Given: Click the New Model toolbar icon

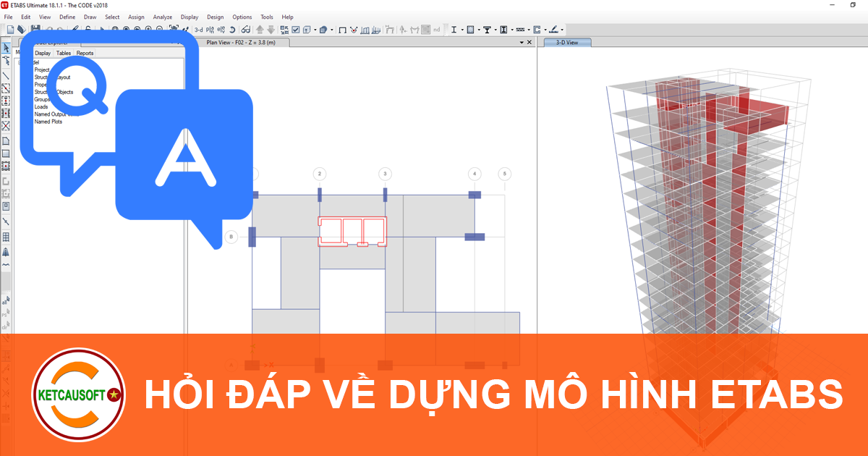Looking at the screenshot, I should (10, 30).
